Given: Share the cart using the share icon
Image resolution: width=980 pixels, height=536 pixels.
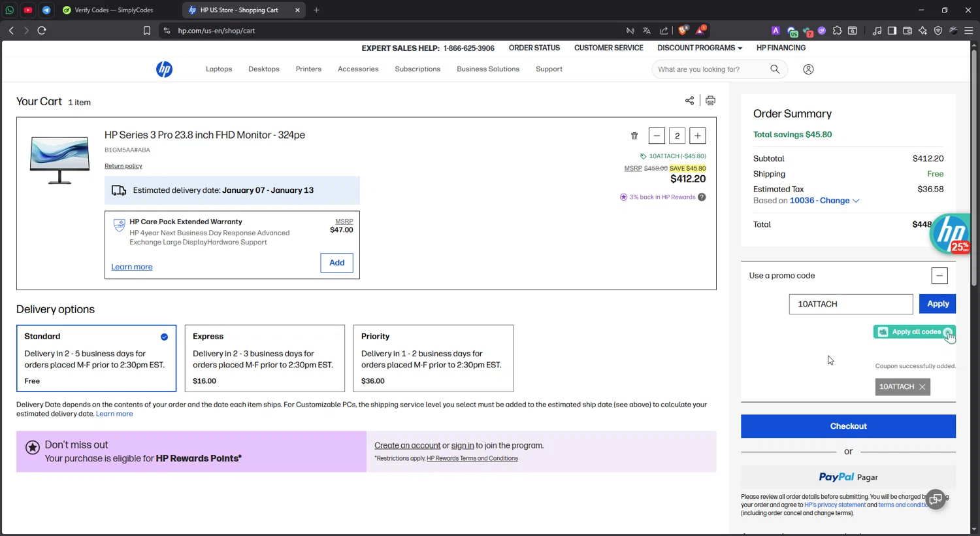Looking at the screenshot, I should click(x=689, y=101).
